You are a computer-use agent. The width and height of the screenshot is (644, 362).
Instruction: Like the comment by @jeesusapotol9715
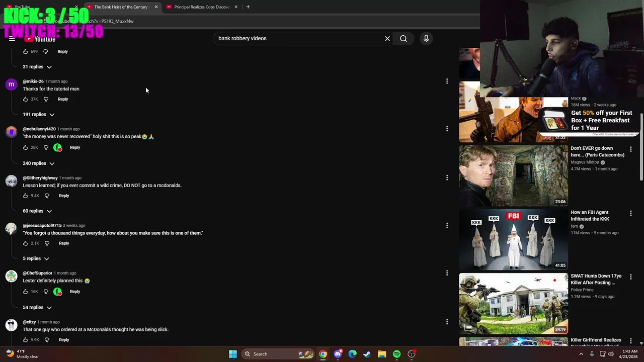click(x=26, y=243)
